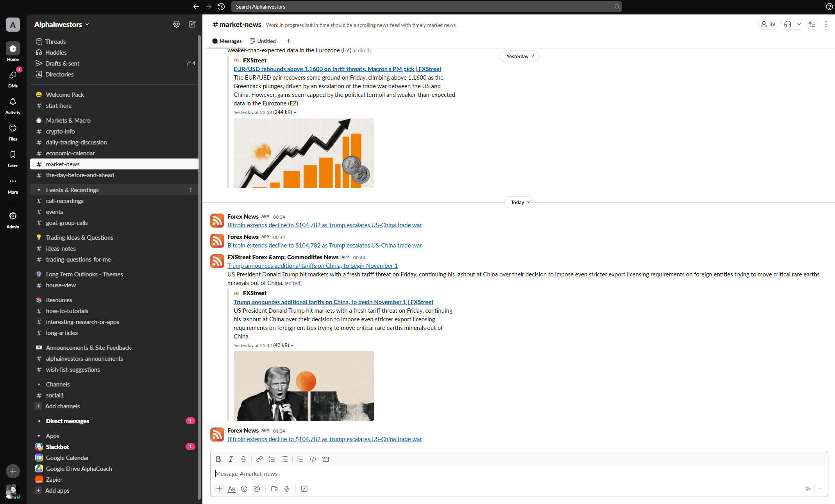Expand the Direct messages section
Image resolution: width=835 pixels, height=504 pixels.
39,421
